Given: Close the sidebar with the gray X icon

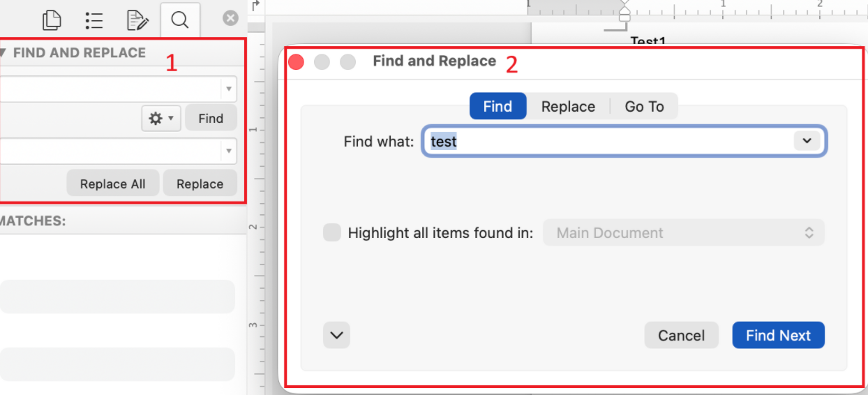Looking at the screenshot, I should (x=230, y=18).
